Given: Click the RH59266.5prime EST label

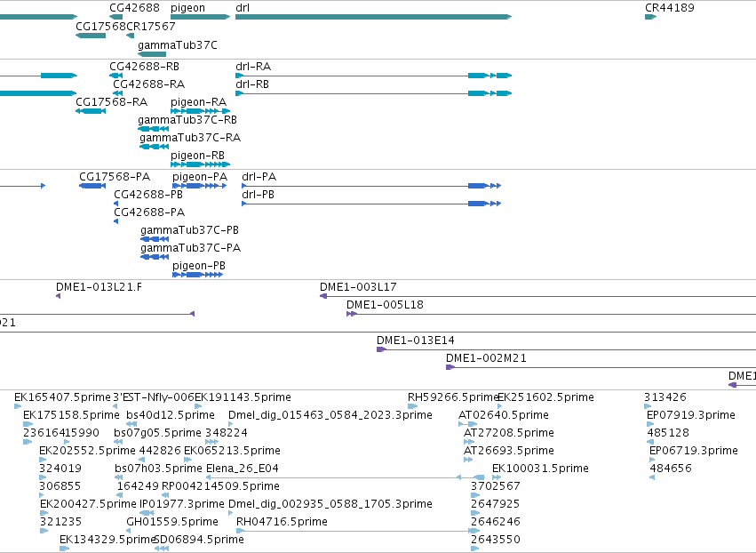Looking at the screenshot, I should [453, 397].
